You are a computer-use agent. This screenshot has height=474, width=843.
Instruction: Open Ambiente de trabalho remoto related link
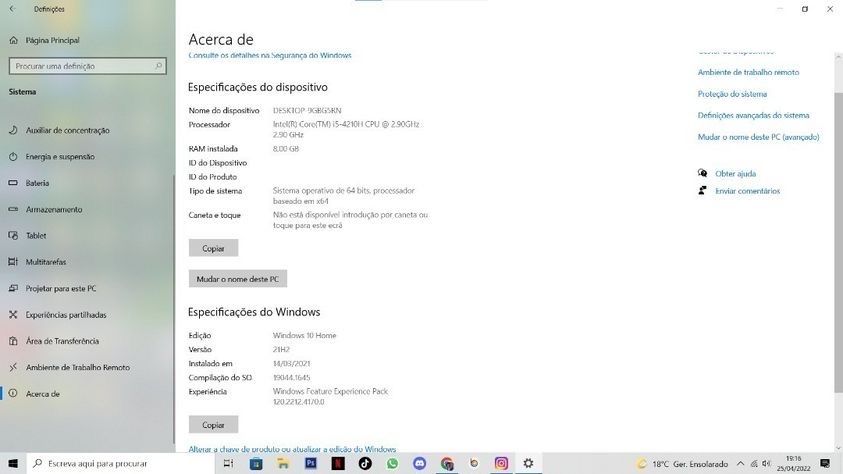[748, 72]
